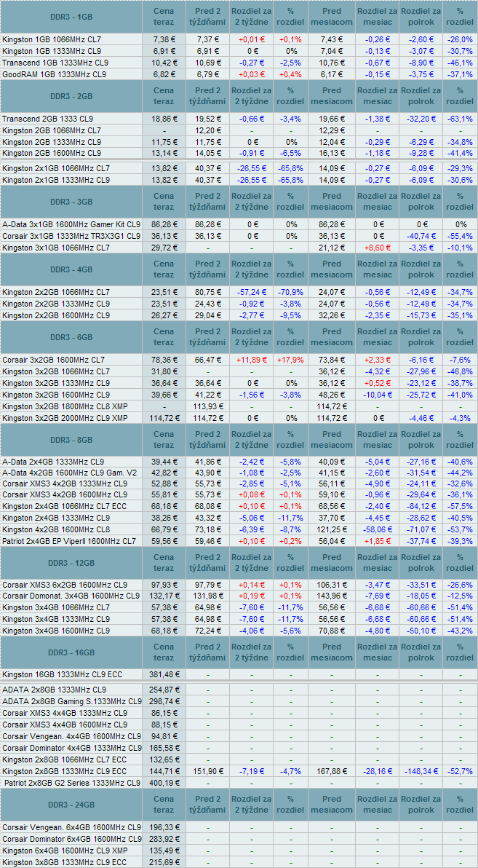Click the Kingston 1GB 1066MHz CL7 row name
This screenshot has width=478, height=868.
coord(52,39)
